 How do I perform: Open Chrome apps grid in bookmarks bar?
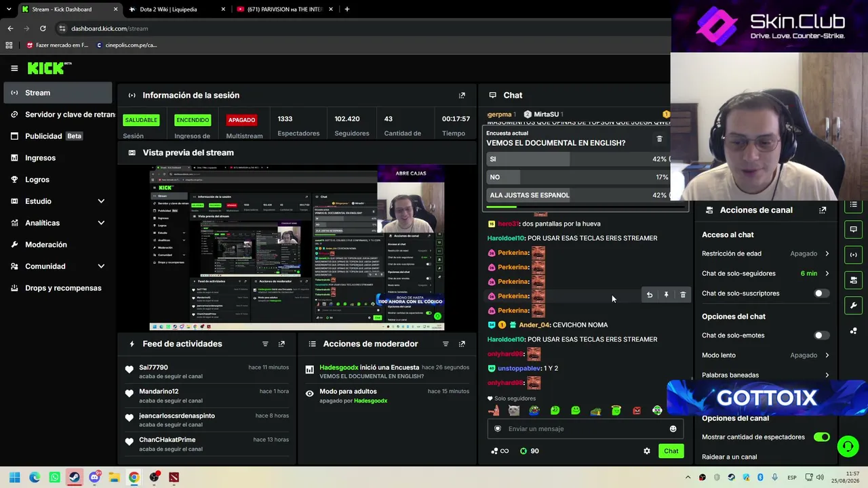point(9,45)
